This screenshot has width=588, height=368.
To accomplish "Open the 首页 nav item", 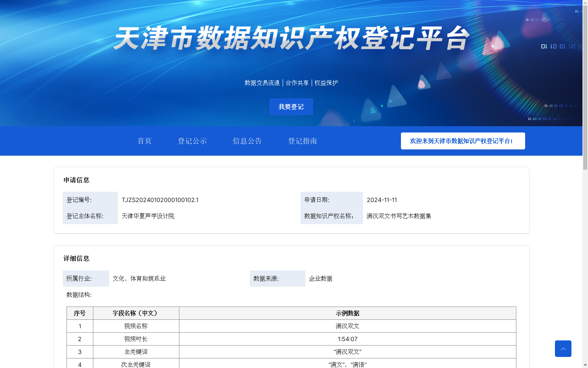I will (144, 141).
